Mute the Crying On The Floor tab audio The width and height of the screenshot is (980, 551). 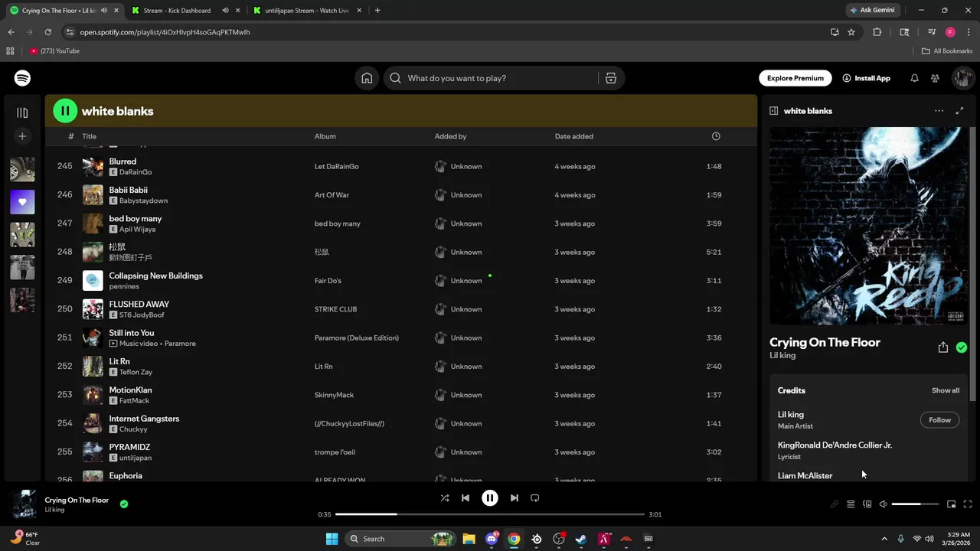(x=103, y=11)
